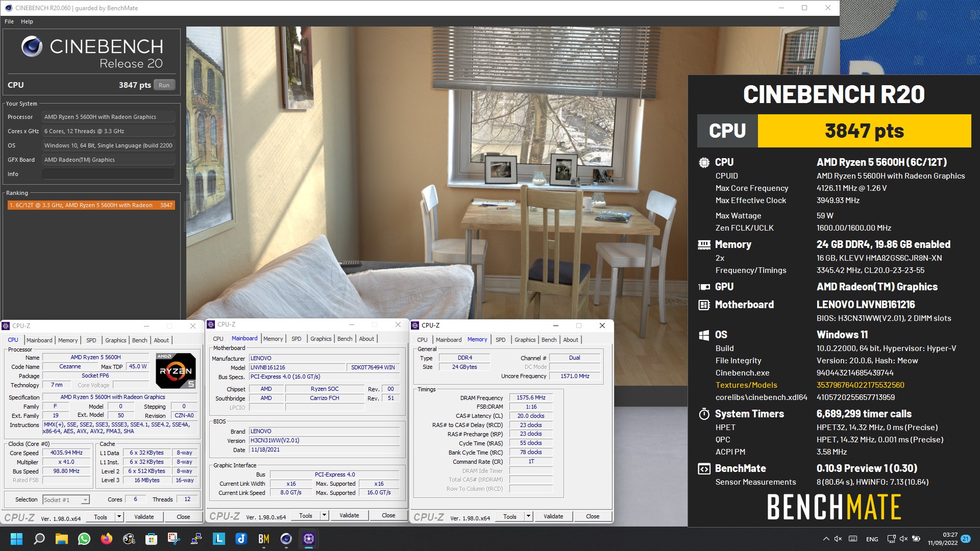This screenshot has height=551, width=980.
Task: Open Snipping Tool from the taskbar
Action: 174,539
